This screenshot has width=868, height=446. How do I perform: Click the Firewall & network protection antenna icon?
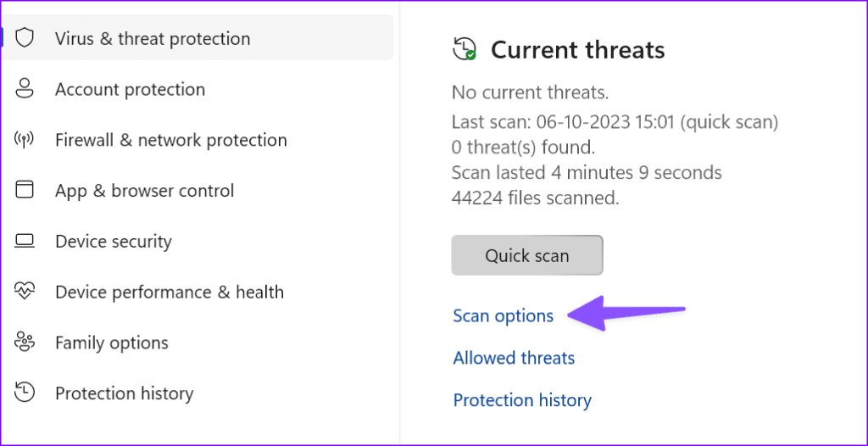[x=25, y=140]
